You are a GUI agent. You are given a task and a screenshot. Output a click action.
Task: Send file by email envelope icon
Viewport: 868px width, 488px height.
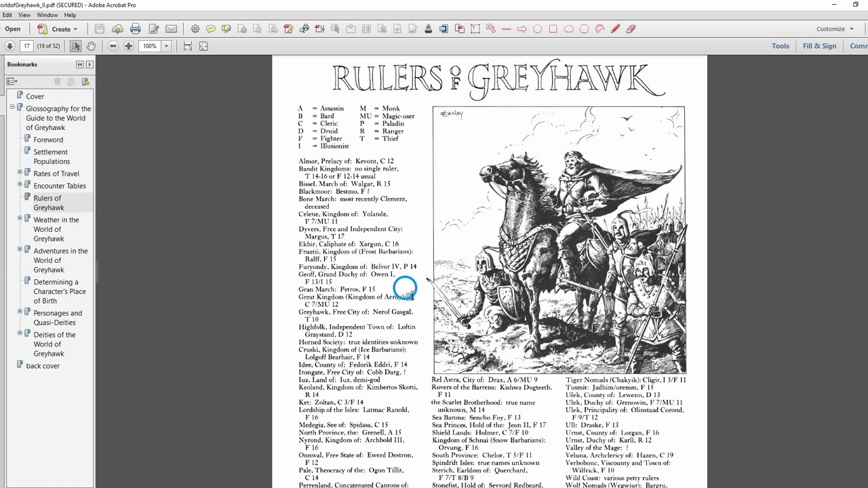pyautogui.click(x=172, y=29)
